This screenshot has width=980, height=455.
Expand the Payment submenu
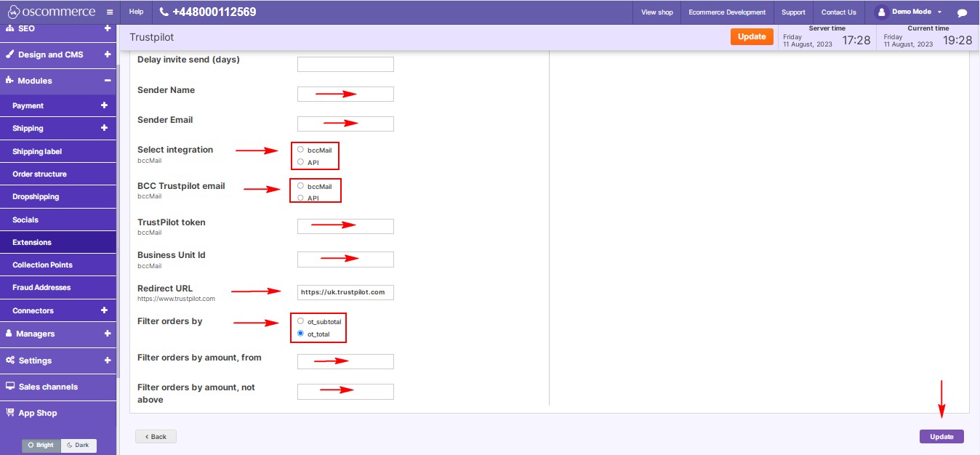pos(104,105)
